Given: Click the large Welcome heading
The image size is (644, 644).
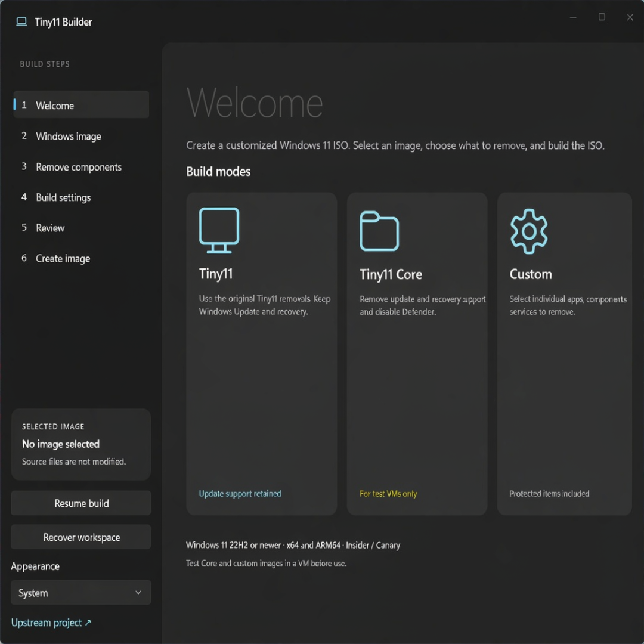Looking at the screenshot, I should (x=255, y=103).
